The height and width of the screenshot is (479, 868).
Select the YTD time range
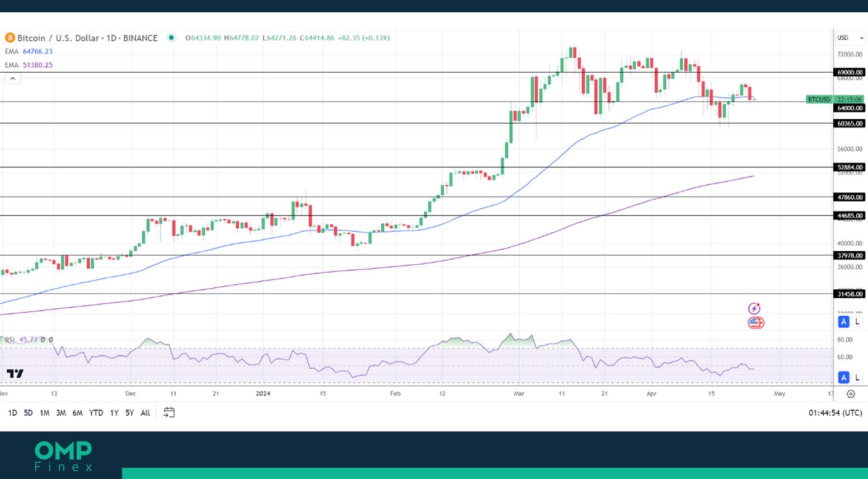tap(96, 413)
